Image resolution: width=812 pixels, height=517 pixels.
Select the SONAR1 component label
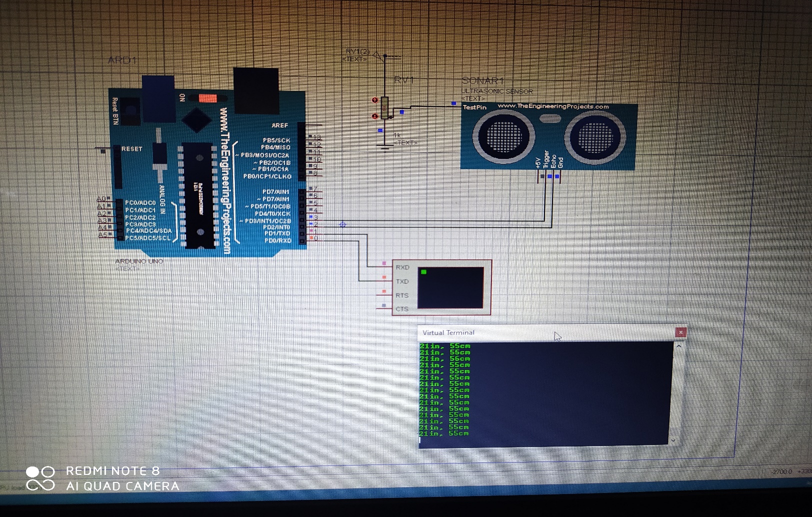pyautogui.click(x=483, y=80)
